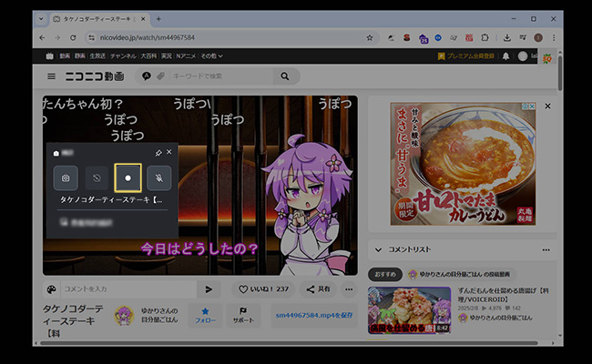The height and width of the screenshot is (364, 592).
Task: Click the site info icon in address bar
Action: 91,37
